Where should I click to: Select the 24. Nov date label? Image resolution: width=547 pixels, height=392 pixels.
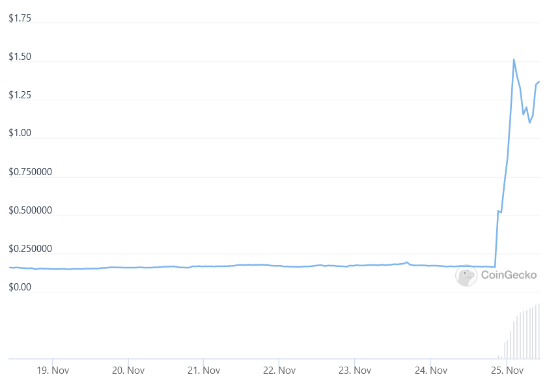tap(431, 371)
